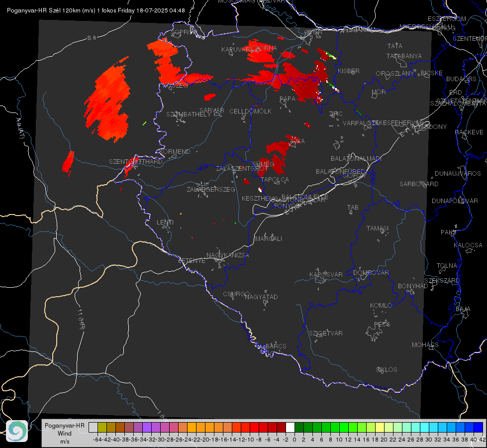Click the BICSKE city label

point(432,73)
